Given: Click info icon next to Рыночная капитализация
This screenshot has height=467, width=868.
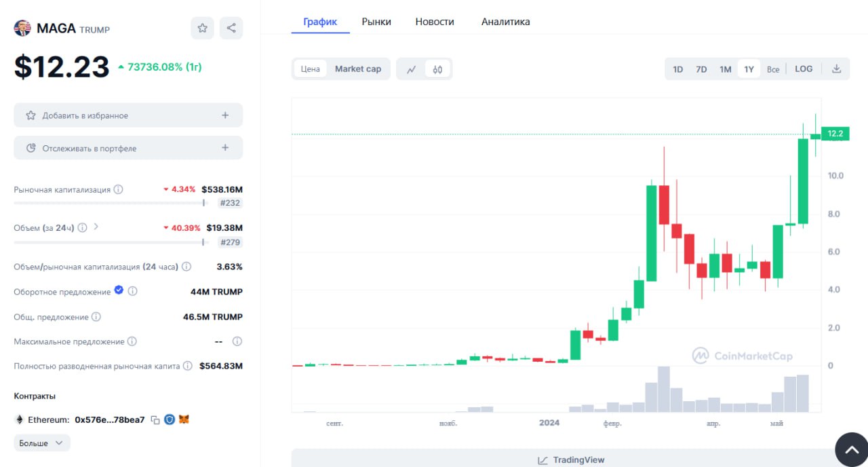Looking at the screenshot, I should tap(118, 189).
